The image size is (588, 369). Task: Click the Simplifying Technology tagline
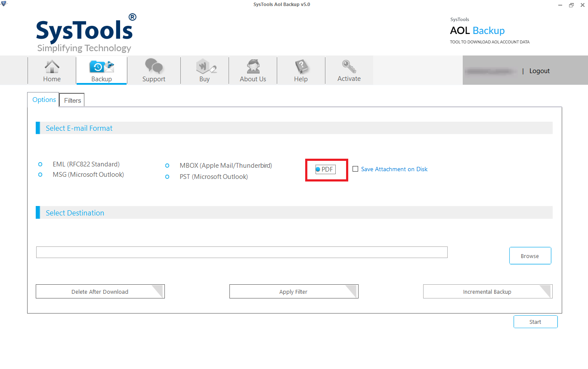click(x=84, y=48)
